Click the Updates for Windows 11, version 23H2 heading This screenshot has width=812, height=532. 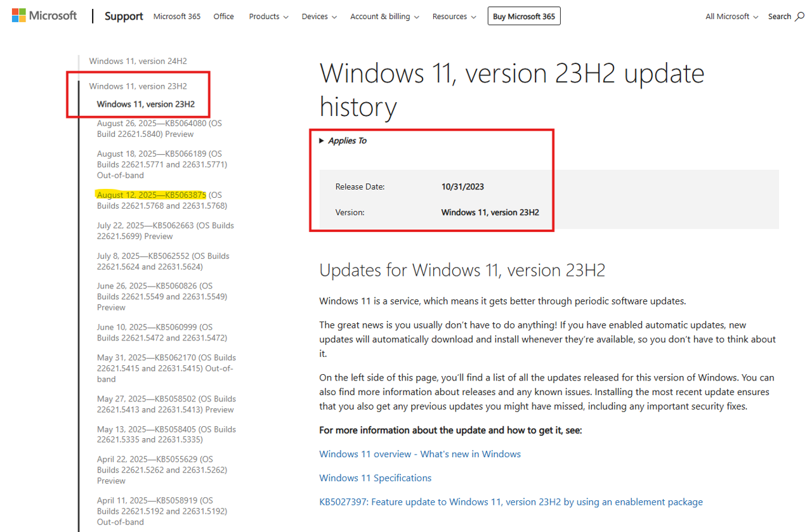462,270
